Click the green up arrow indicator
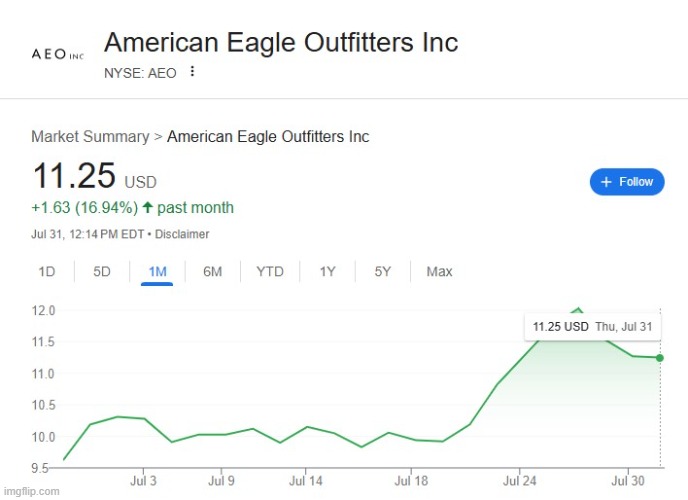The width and height of the screenshot is (688, 500). tap(147, 207)
